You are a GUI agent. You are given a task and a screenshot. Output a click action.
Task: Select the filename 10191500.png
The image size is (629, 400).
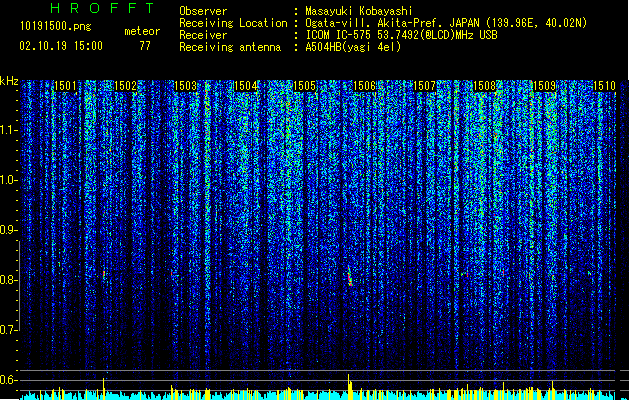coord(56,27)
